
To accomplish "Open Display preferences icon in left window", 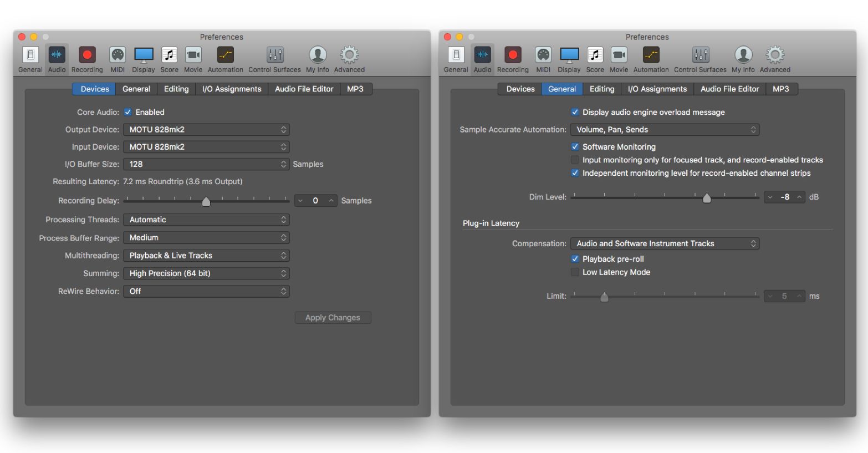I will 144,55.
